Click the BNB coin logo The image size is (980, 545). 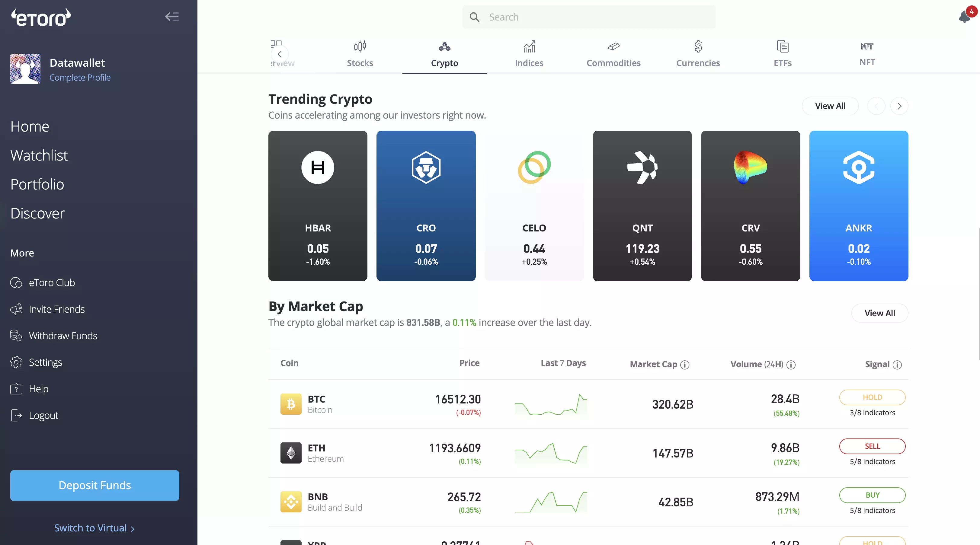coord(291,502)
